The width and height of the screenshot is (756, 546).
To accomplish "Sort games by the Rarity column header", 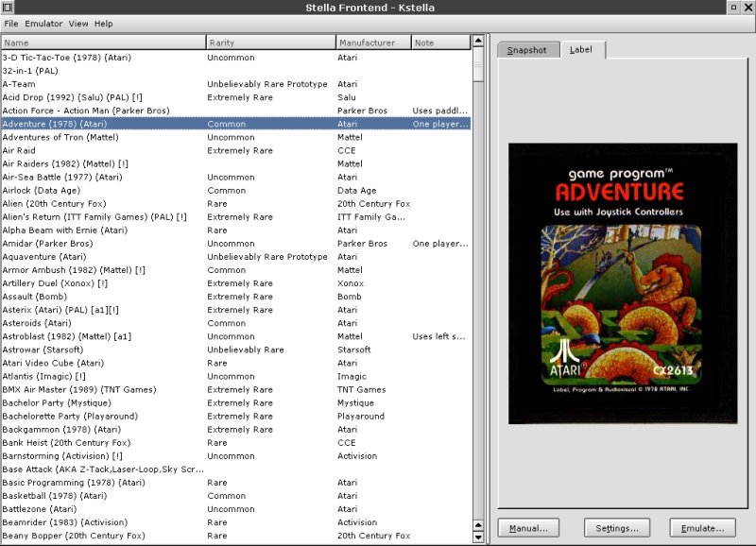I will [x=271, y=43].
